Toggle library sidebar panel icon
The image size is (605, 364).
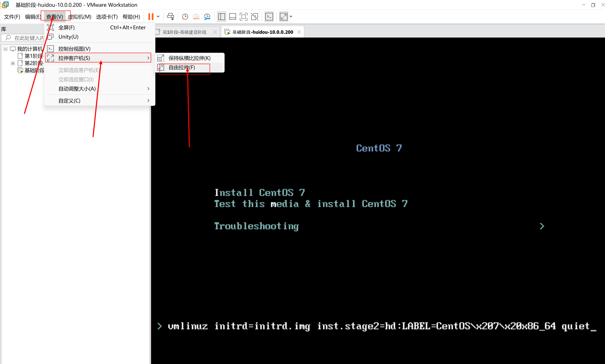click(x=221, y=17)
